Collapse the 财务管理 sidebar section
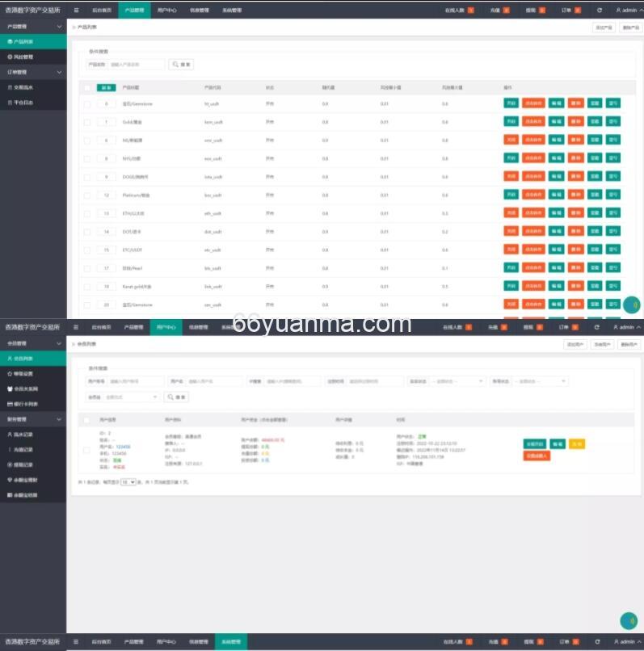Image resolution: width=644 pixels, height=651 pixels. tap(58, 419)
